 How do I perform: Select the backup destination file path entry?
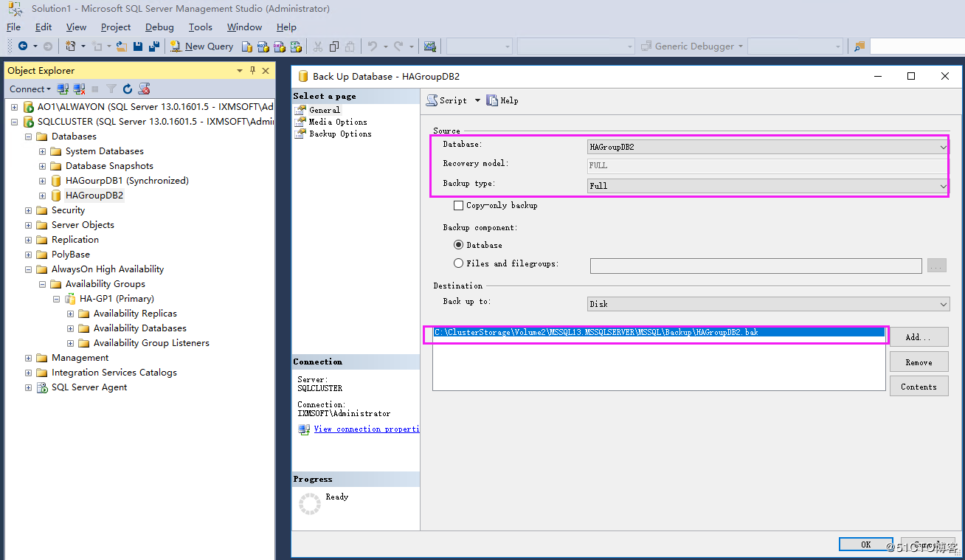pos(655,332)
